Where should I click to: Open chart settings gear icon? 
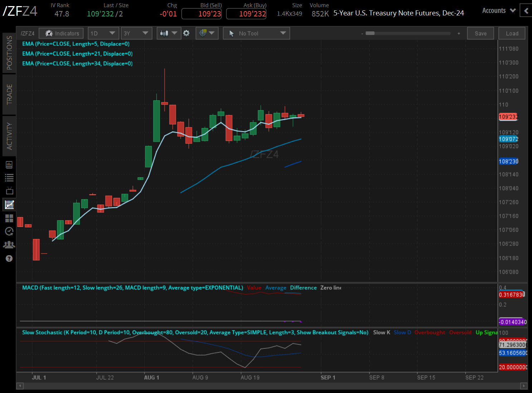click(x=186, y=33)
